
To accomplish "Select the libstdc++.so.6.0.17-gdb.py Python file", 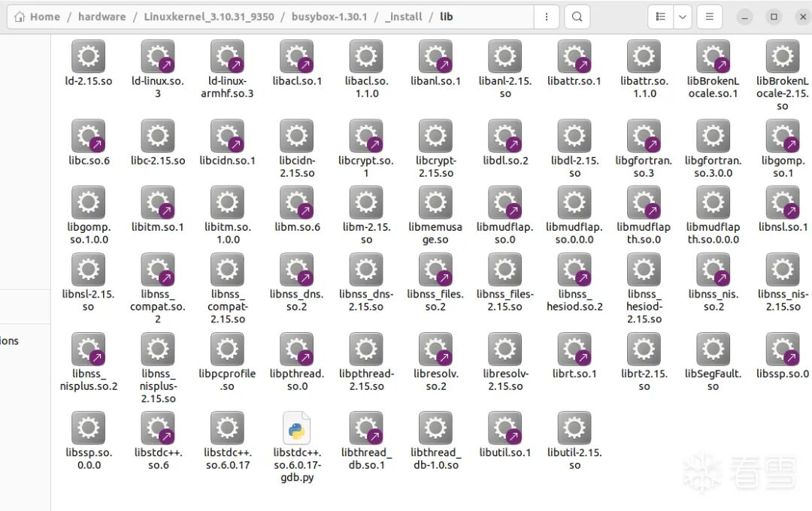I will (x=297, y=428).
